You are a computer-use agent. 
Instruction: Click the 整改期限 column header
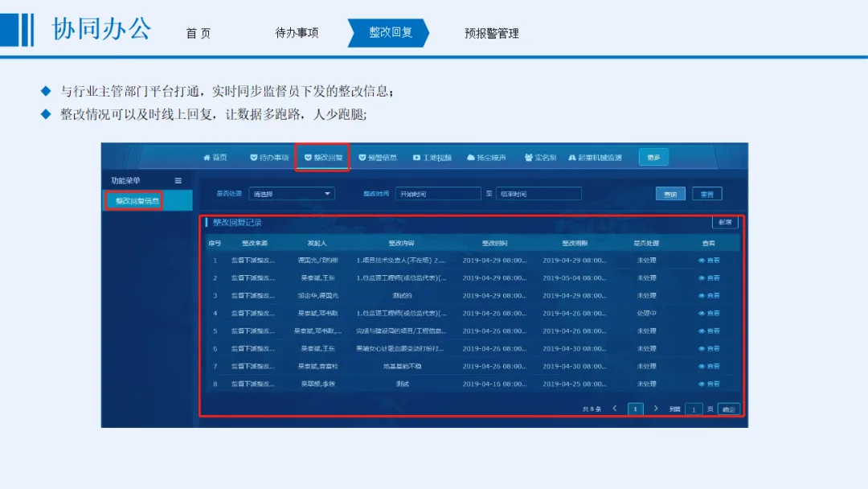575,243
